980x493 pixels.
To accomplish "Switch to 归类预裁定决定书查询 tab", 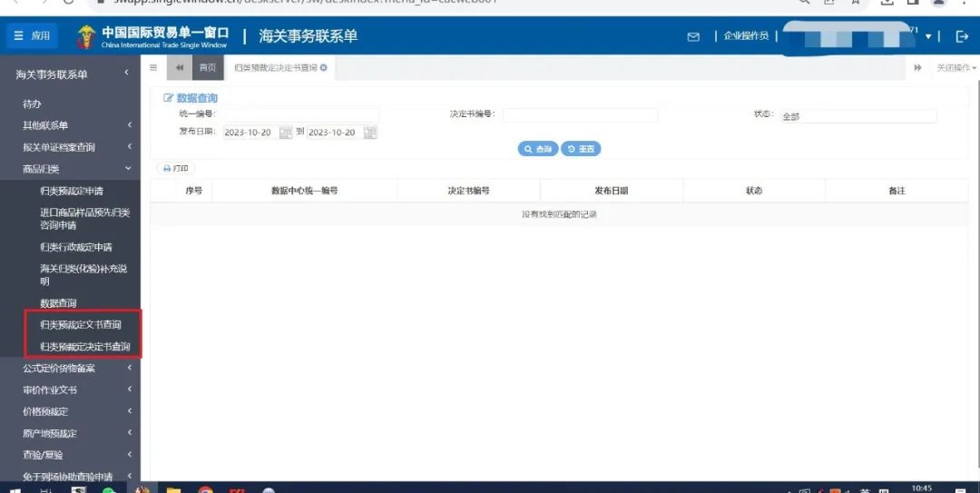I will click(276, 67).
